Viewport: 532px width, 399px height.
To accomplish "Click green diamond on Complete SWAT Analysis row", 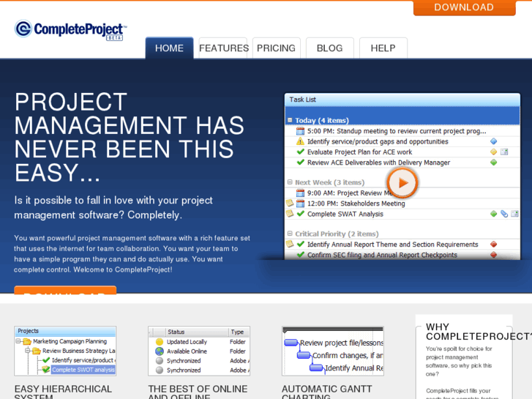I will 494,214.
